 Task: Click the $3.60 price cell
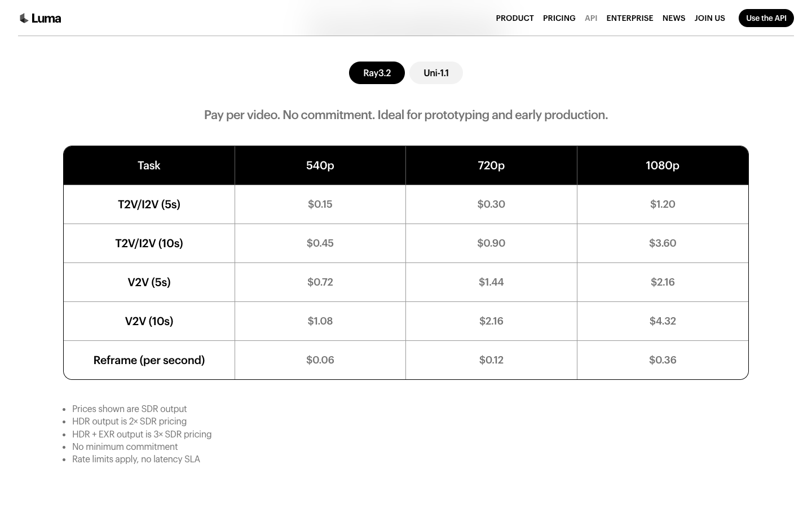click(x=663, y=243)
